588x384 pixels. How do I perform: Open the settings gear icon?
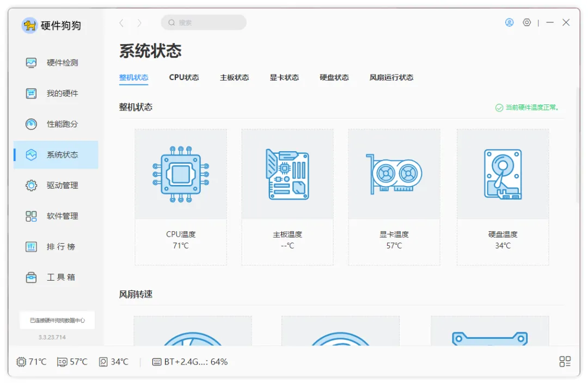coord(526,22)
